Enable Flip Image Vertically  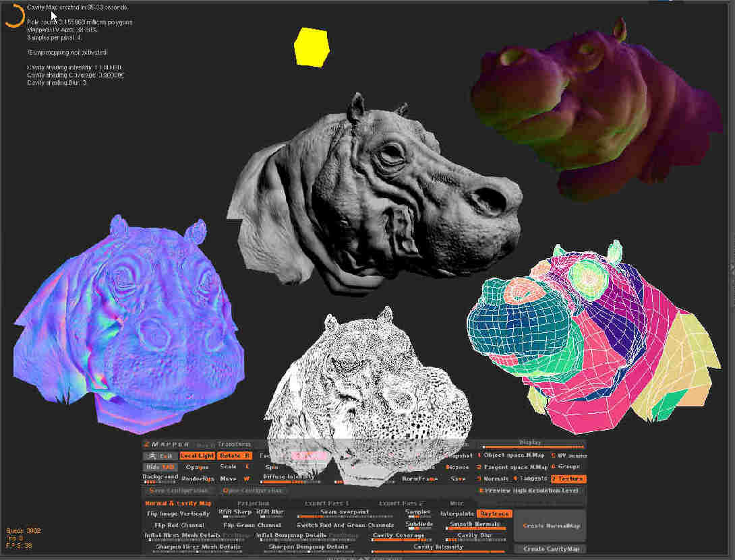pos(178,514)
